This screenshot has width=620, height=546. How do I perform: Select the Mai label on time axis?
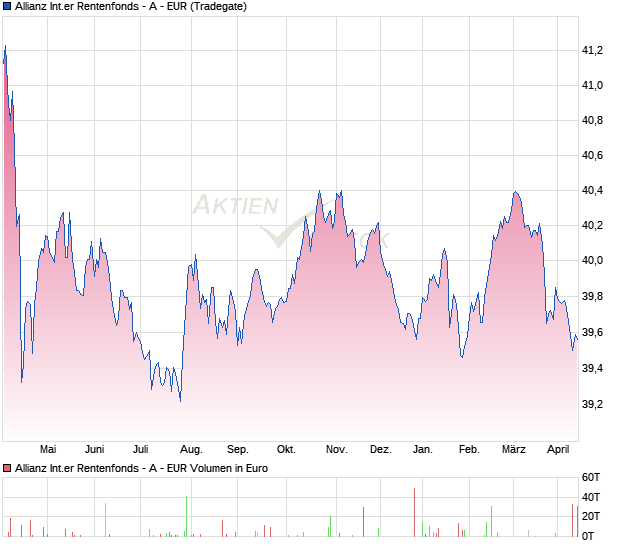46,450
